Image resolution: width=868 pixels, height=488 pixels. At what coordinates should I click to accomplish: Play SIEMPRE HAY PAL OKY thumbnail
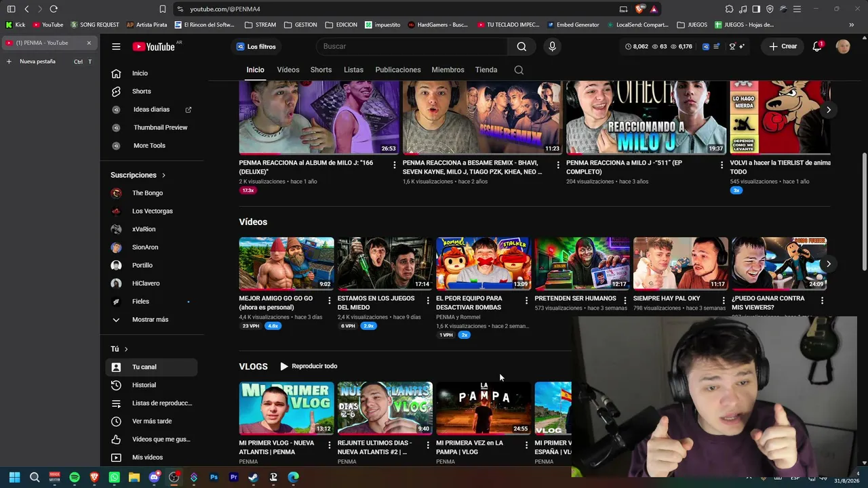pos(680,264)
